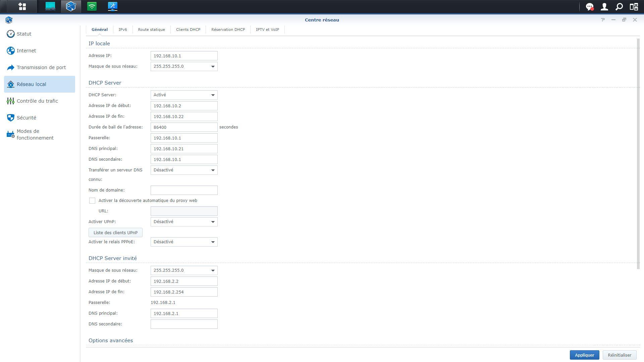Click the DHCP Adresse IP de début field

pos(184,106)
